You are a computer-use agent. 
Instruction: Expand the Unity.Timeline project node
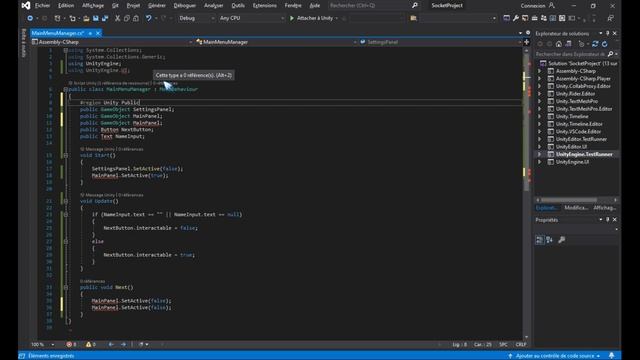pyautogui.click(x=540, y=117)
